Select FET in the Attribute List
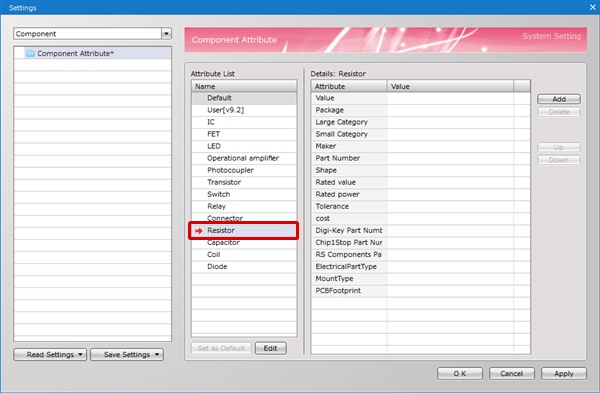Image resolution: width=600 pixels, height=393 pixels. [244, 134]
